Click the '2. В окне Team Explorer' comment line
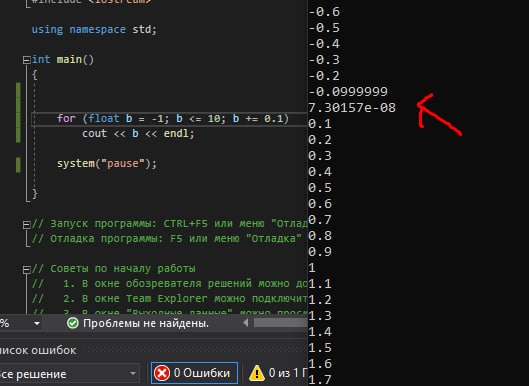529x386 pixels. 169,299
